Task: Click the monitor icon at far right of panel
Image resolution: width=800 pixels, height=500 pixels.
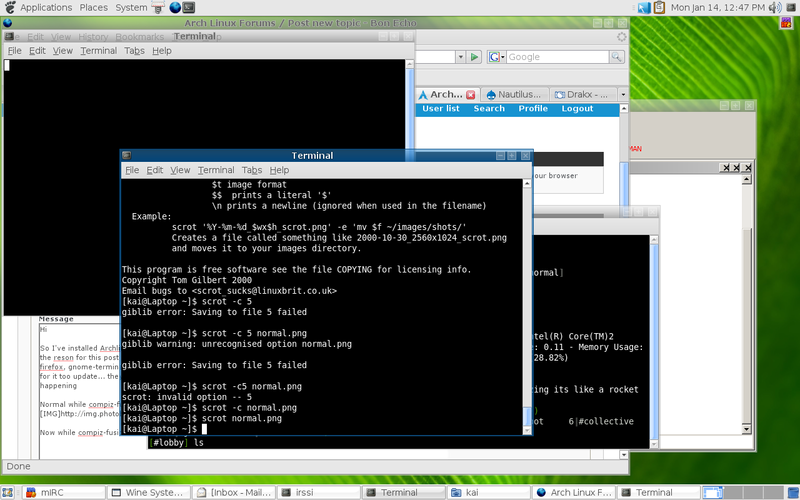Action: click(x=791, y=8)
